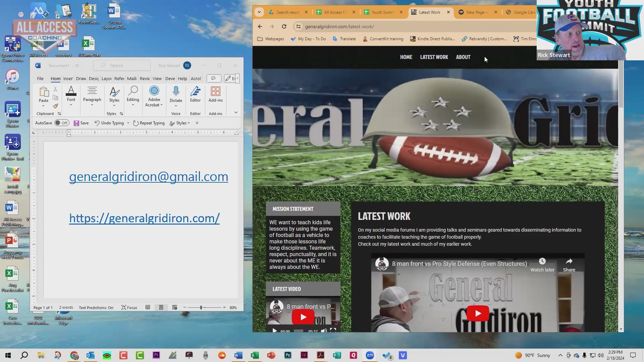Click https://generalgridiron.com/ link in document

pyautogui.click(x=144, y=218)
